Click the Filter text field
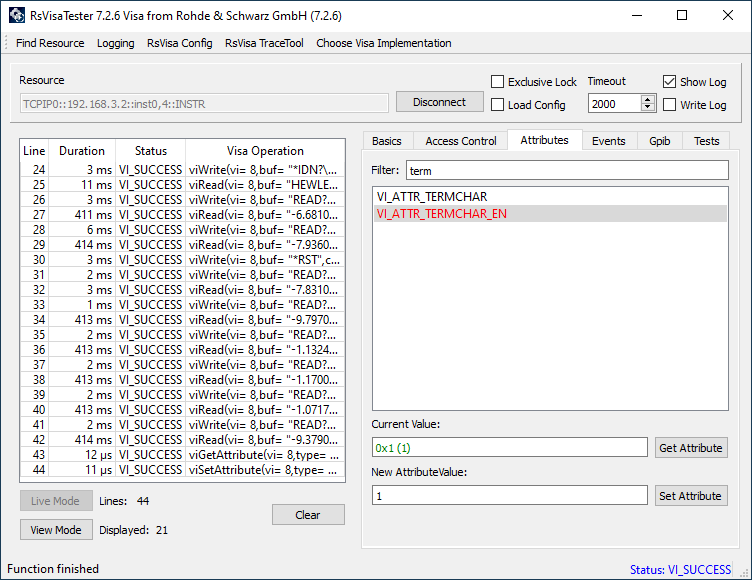This screenshot has width=752, height=580. click(x=567, y=171)
